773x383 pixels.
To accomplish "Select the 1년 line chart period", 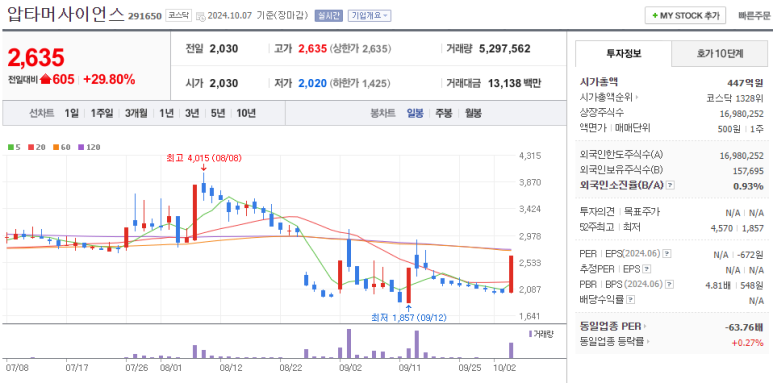I will tap(166, 113).
